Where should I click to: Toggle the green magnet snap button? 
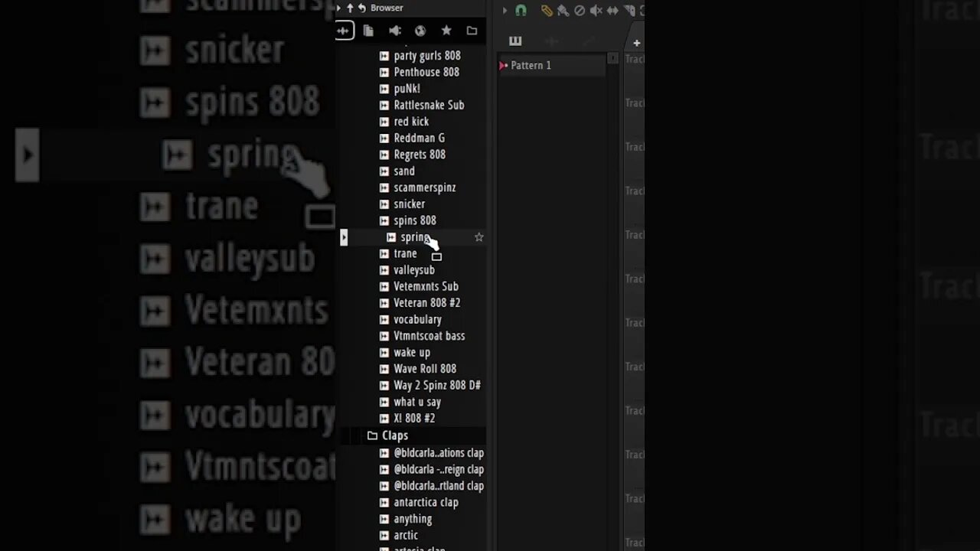click(521, 10)
